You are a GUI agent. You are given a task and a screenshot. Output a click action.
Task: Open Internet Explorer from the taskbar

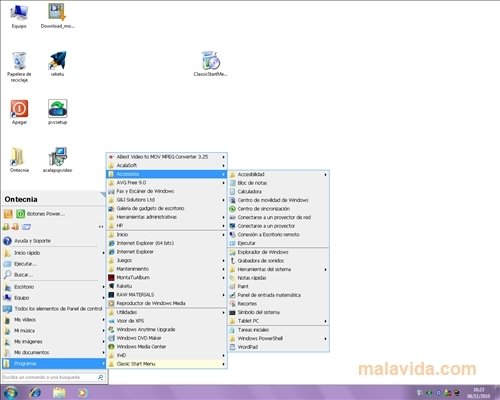[x=35, y=393]
